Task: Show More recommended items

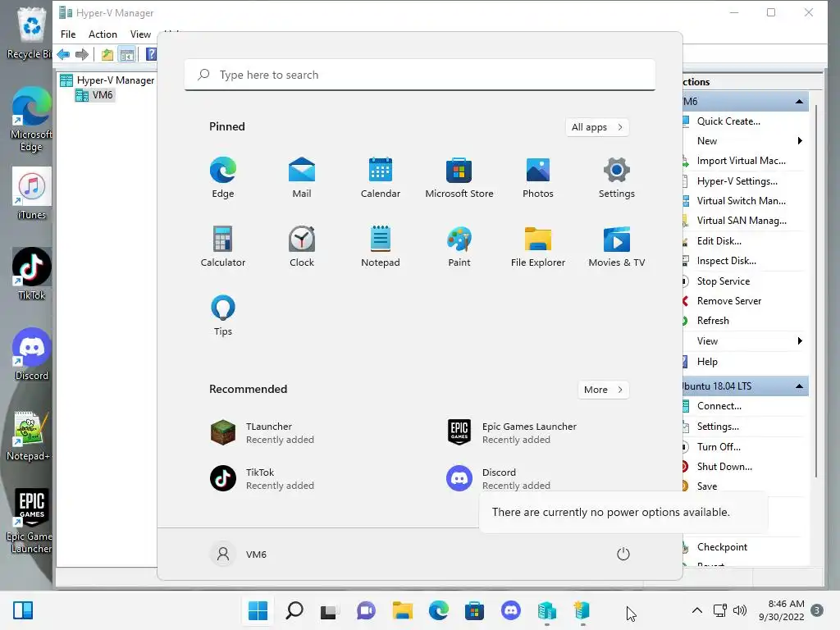Action: pos(603,390)
